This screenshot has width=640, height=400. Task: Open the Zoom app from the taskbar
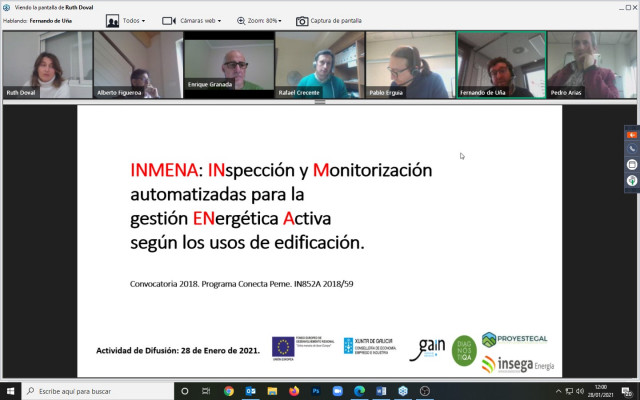[338, 391]
